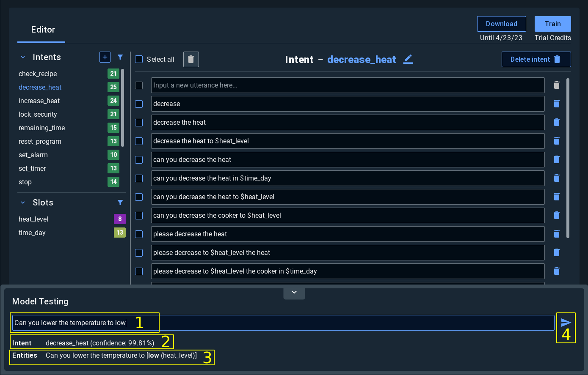
Task: Tick checkbox next to 'decrease' utterance
Action: (x=139, y=104)
